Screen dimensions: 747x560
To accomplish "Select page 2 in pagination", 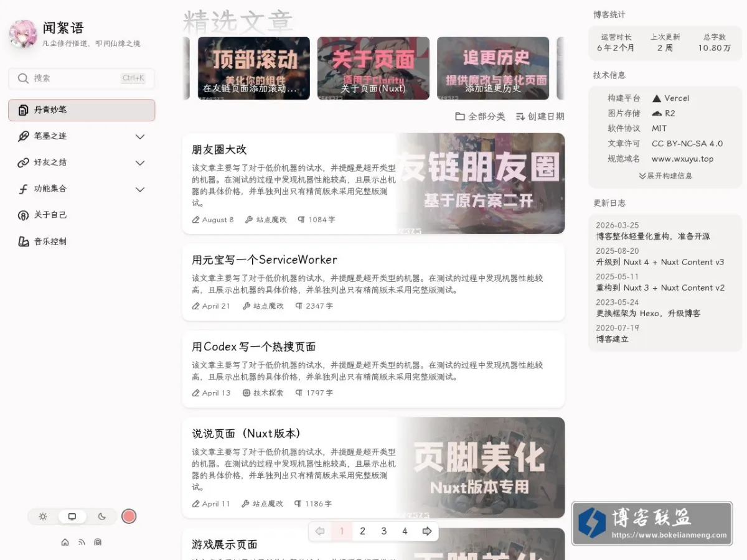I will 362,531.
